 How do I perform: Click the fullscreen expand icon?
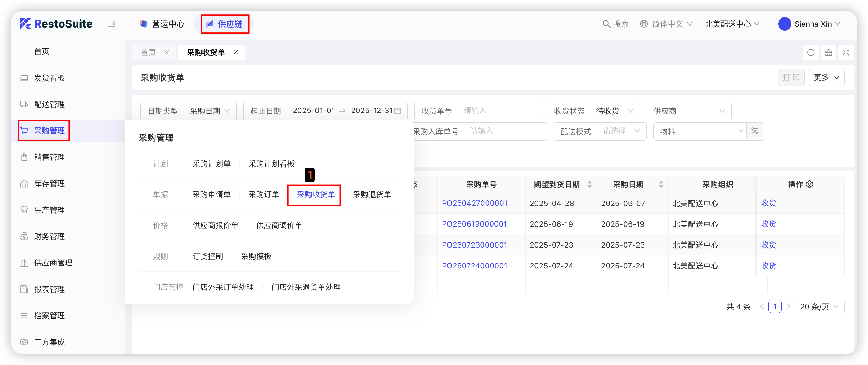(x=846, y=53)
